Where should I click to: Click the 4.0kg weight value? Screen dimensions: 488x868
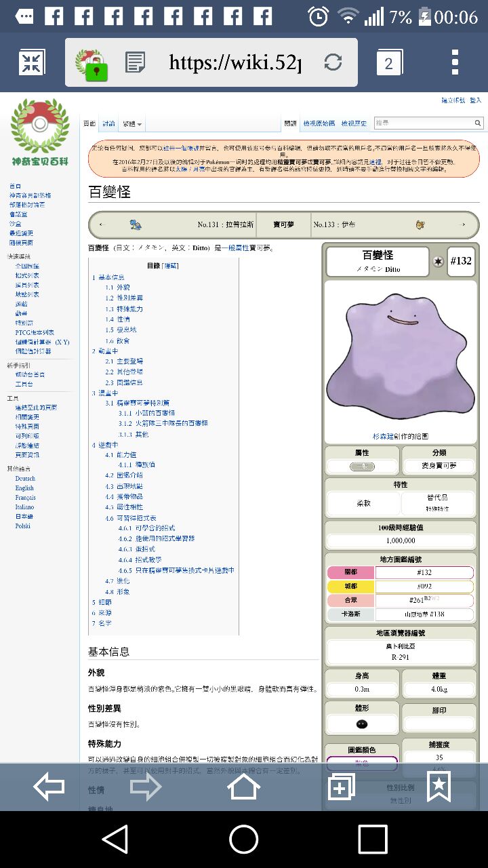pos(439,690)
